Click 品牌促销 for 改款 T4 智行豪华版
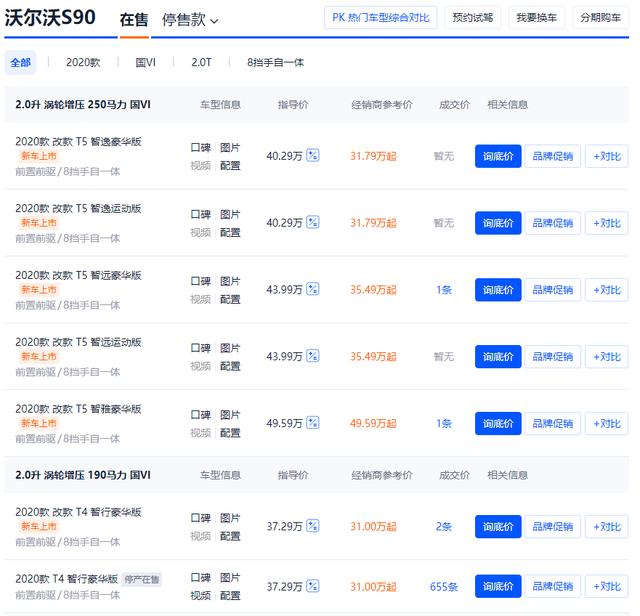This screenshot has width=640, height=616. point(553,527)
